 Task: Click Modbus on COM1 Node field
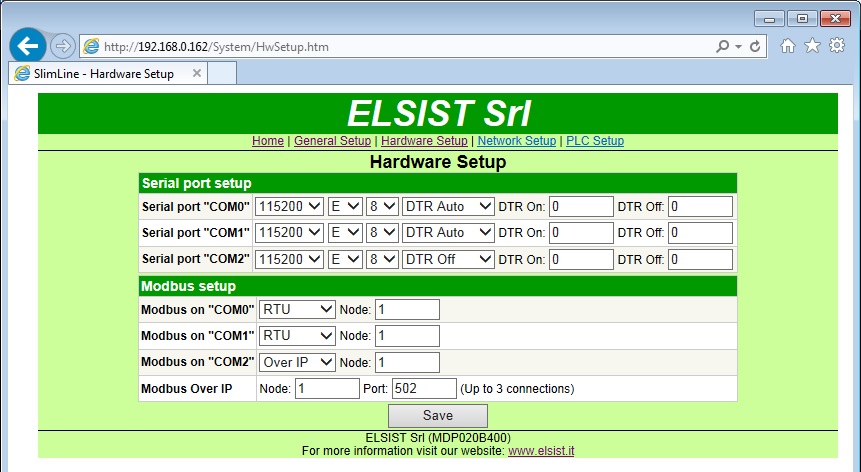(x=407, y=335)
